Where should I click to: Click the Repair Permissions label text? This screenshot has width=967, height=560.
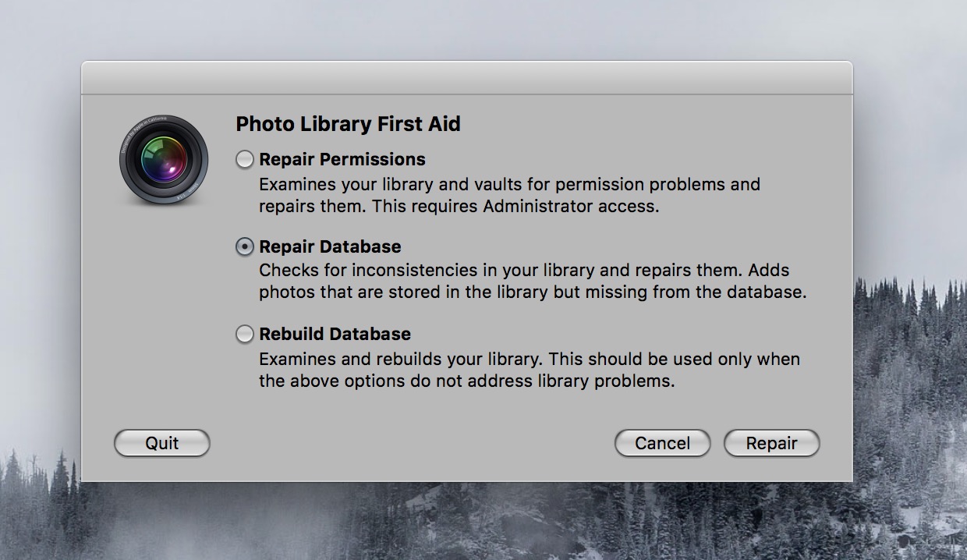[342, 160]
